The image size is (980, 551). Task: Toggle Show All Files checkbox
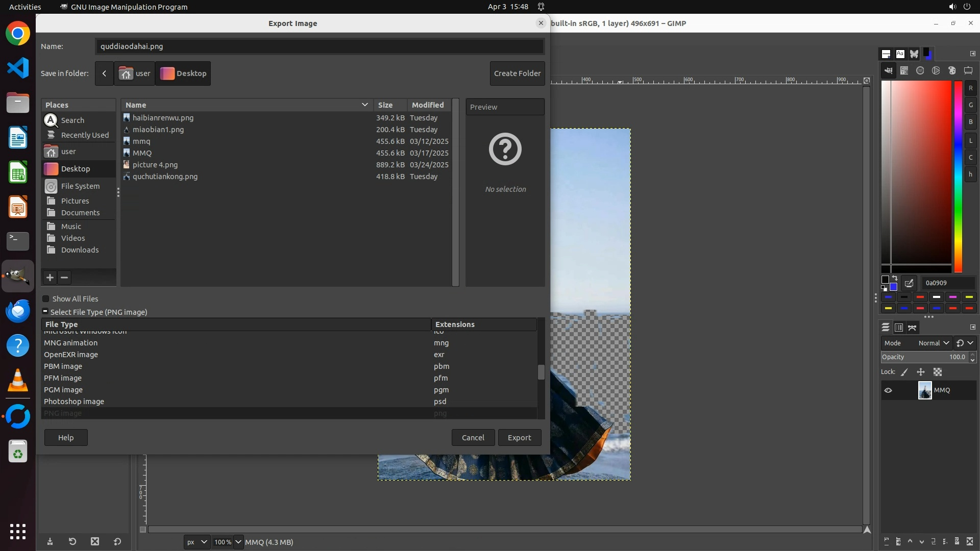point(45,299)
